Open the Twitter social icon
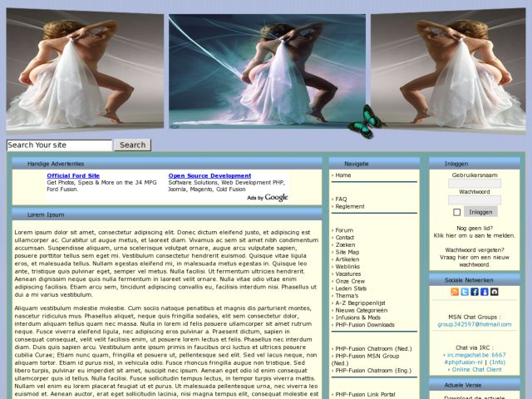Viewport: 532px width, 399px height. point(465,292)
